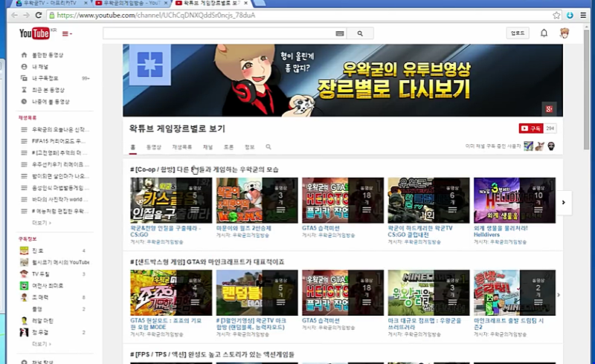Open GTA5 Heist thumbnail in Co-op row
The height and width of the screenshot is (364, 595).
pyautogui.click(x=343, y=201)
